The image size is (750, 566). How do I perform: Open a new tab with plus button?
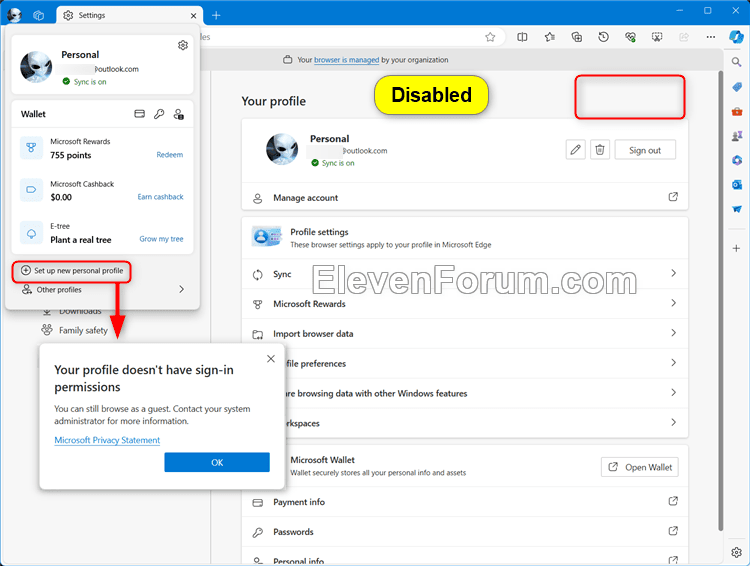pyautogui.click(x=216, y=15)
